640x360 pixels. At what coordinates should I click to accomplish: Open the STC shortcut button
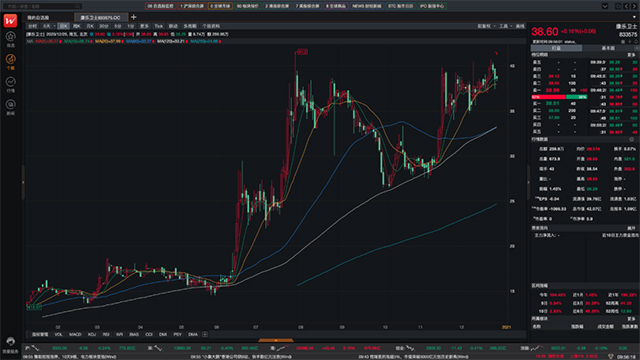[x=400, y=6]
